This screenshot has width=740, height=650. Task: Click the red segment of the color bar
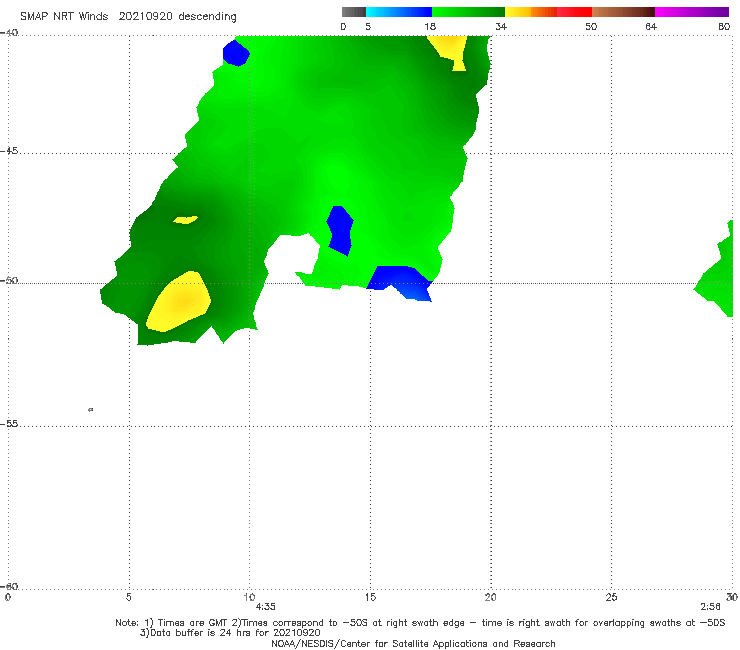coord(574,12)
